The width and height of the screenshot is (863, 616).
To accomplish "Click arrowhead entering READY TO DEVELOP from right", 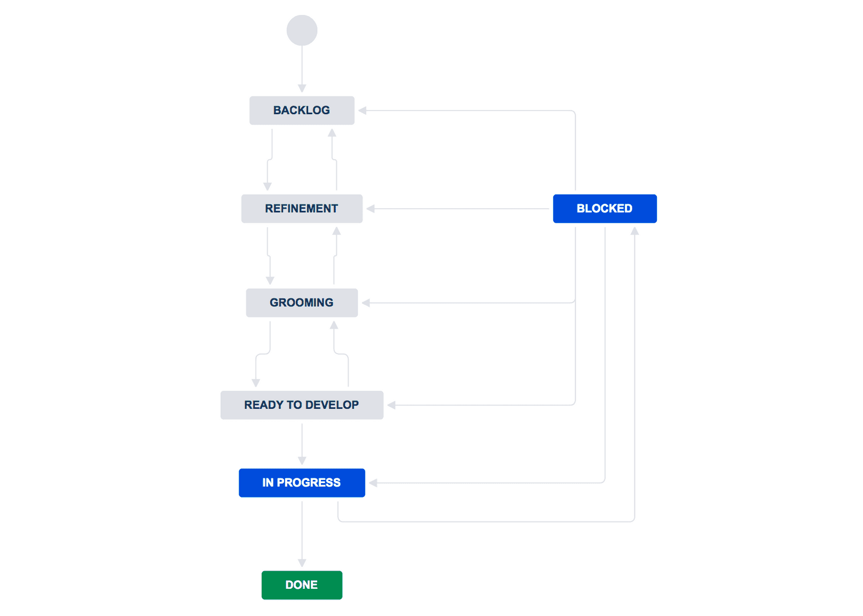I will [x=391, y=405].
